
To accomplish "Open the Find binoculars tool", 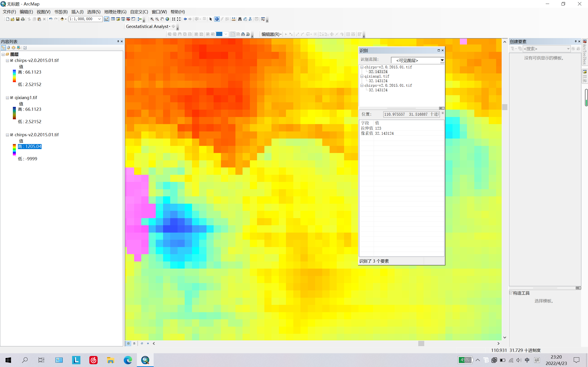I will click(x=240, y=19).
